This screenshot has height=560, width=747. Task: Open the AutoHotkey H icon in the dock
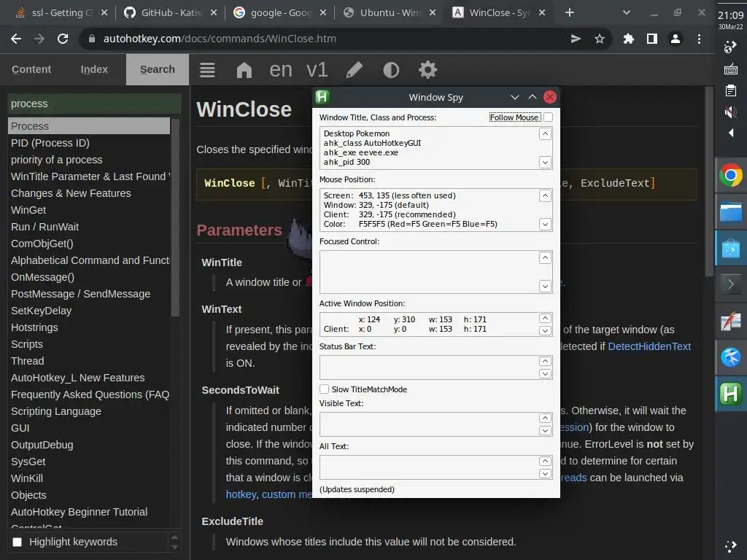pyautogui.click(x=730, y=394)
